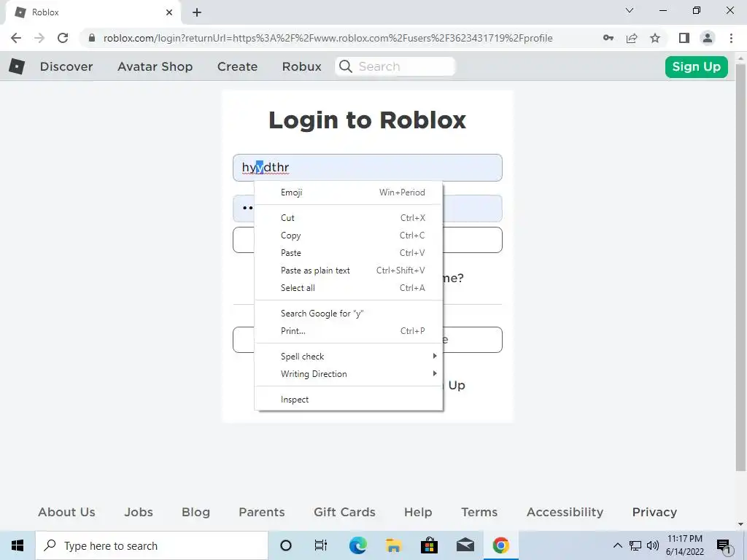The width and height of the screenshot is (747, 560).
Task: Click the browser address bar URL
Action: [328, 38]
